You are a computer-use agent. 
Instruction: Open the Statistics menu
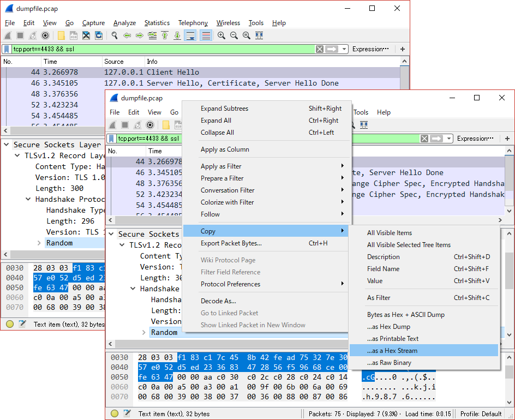157,23
